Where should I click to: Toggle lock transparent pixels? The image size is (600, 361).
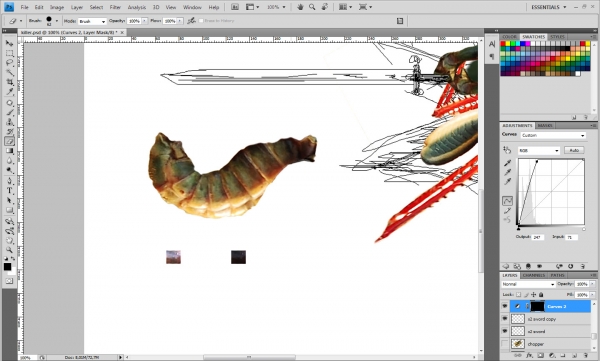(518, 295)
